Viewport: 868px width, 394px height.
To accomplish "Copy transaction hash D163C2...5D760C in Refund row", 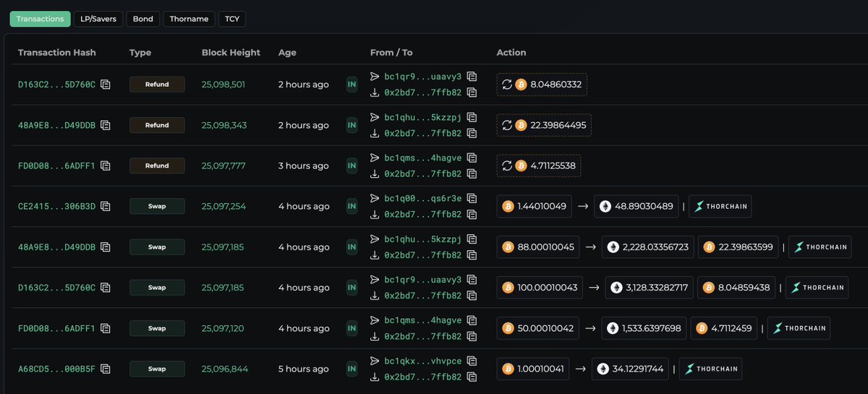I will tap(106, 85).
